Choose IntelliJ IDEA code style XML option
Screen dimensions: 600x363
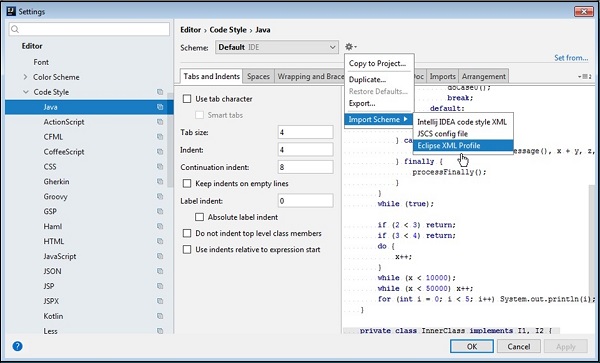[463, 122]
